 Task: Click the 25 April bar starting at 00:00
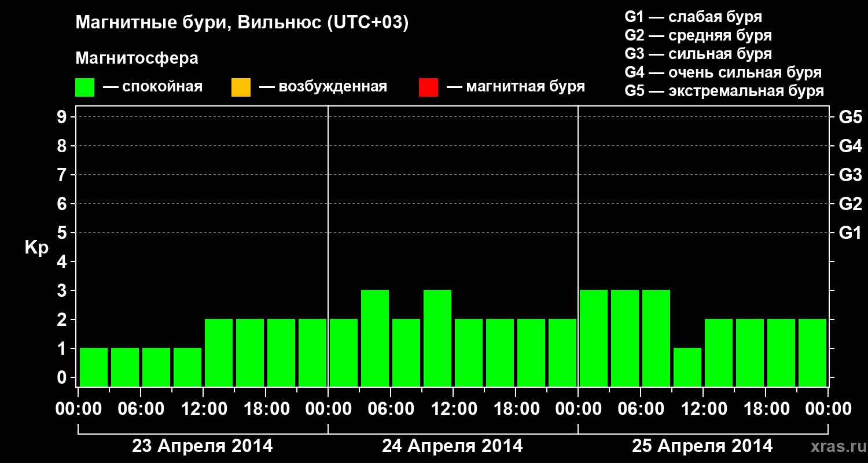click(x=594, y=338)
